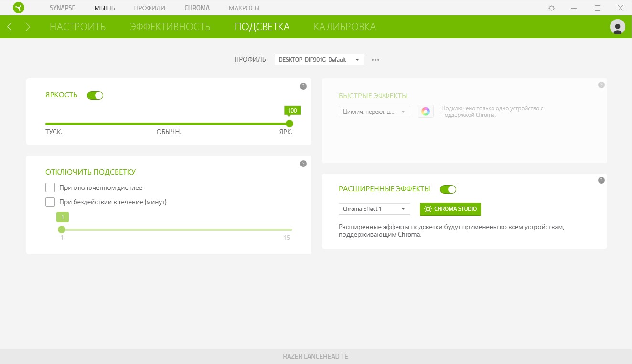Screen dimensions: 632x364
Task: Show help for the БЫСТРЫЕ ЭФФЕКТЫ panel
Action: (601, 85)
